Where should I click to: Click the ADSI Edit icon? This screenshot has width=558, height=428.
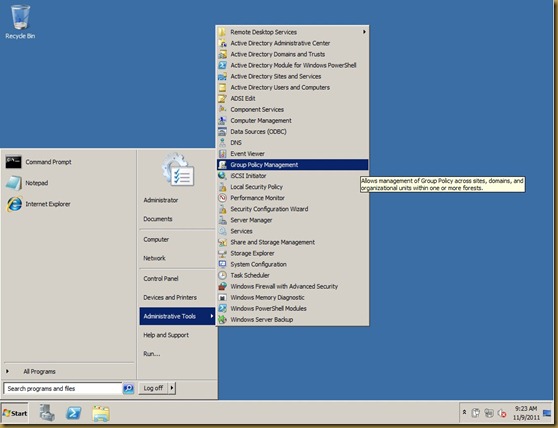[x=222, y=98]
